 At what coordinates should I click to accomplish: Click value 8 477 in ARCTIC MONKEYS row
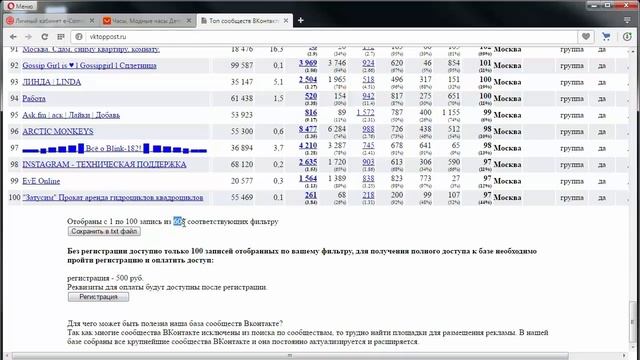pos(308,129)
